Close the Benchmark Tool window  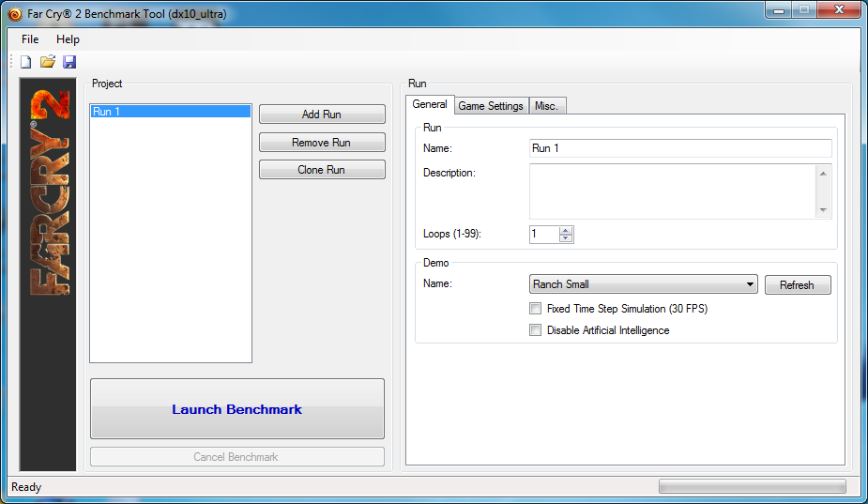pyautogui.click(x=839, y=10)
